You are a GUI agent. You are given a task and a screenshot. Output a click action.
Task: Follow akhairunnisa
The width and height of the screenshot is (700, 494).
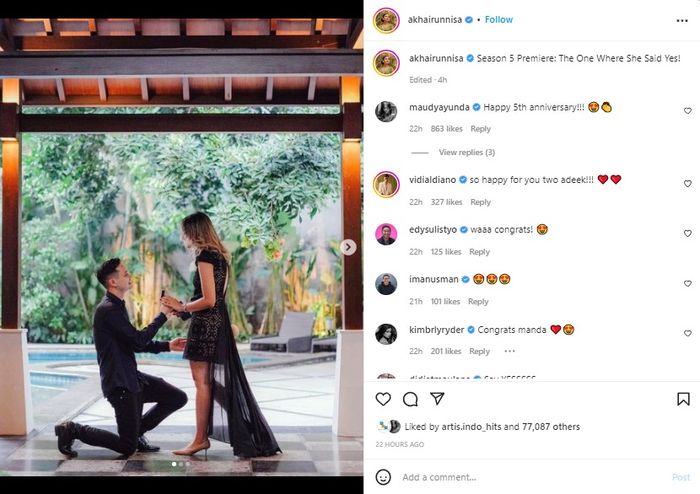499,19
